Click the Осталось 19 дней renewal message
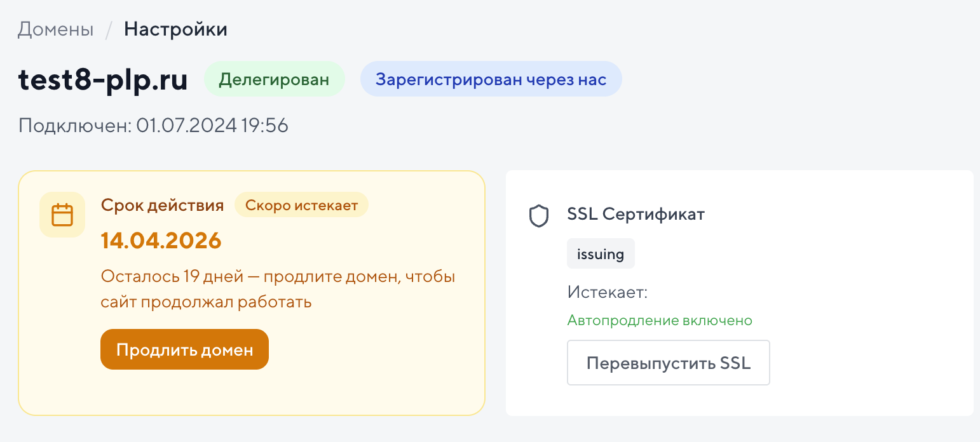980x442 pixels. click(278, 289)
